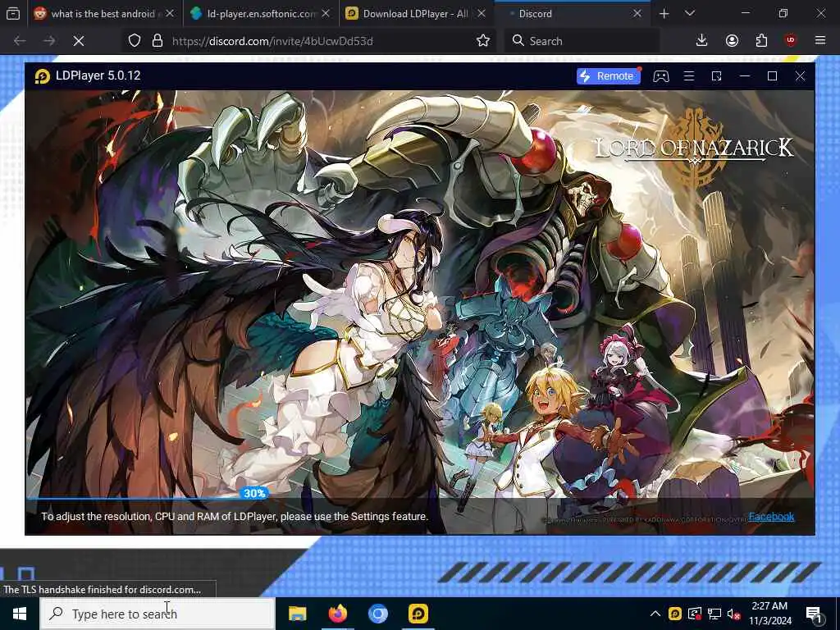Close the softonic browser tab
The height and width of the screenshot is (630, 840).
pos(325,13)
